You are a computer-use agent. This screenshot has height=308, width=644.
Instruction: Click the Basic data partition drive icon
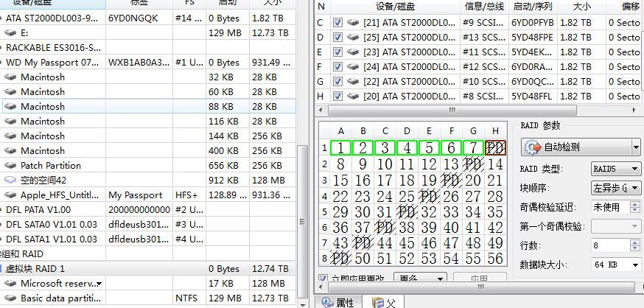click(x=10, y=298)
